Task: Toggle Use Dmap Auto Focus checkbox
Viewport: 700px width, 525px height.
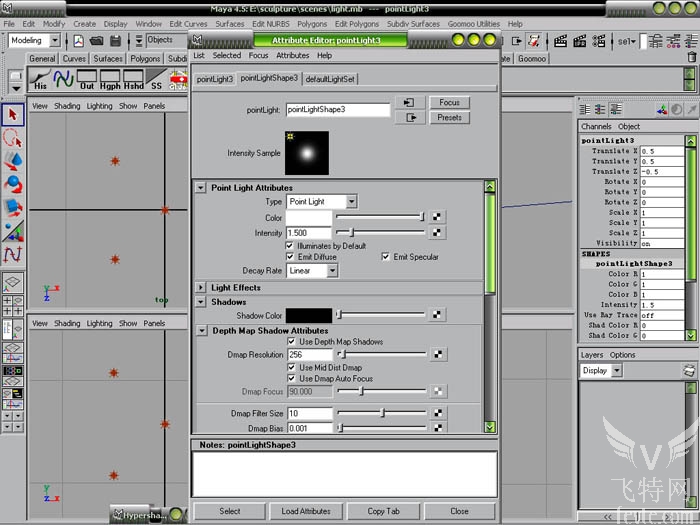Action: pyautogui.click(x=292, y=379)
